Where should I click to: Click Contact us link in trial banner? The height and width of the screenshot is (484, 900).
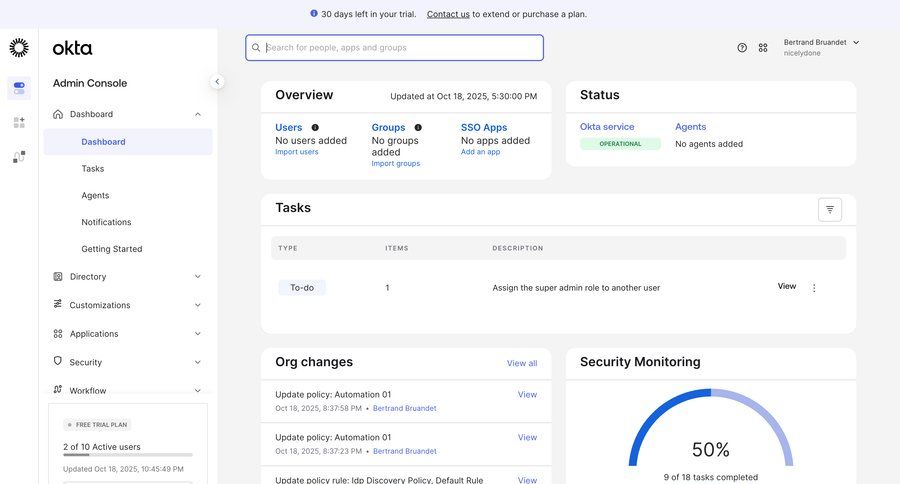pyautogui.click(x=448, y=14)
